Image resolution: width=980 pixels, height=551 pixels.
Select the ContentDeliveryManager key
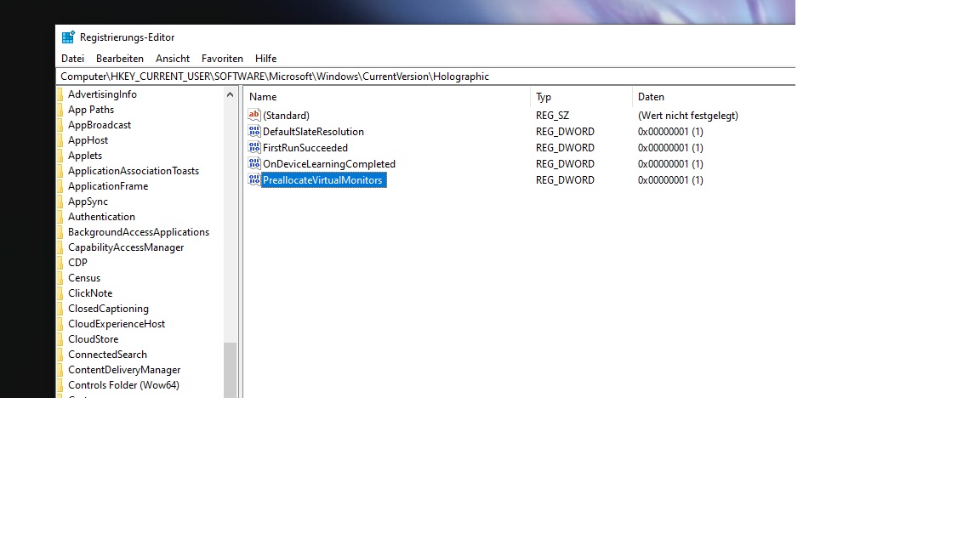(123, 370)
